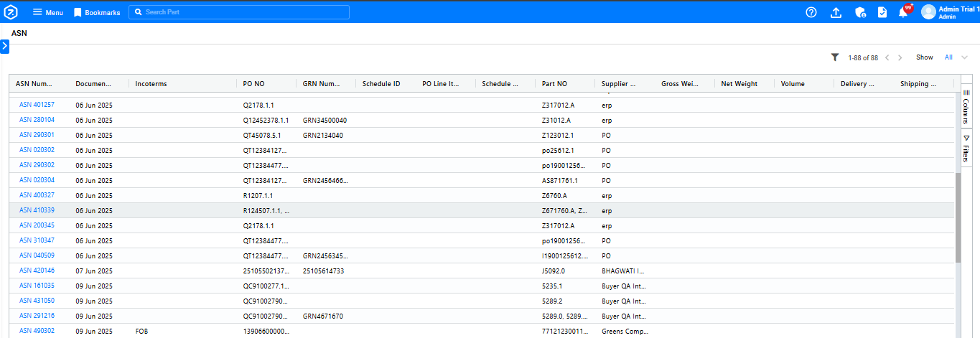Open the main Menu

click(47, 12)
